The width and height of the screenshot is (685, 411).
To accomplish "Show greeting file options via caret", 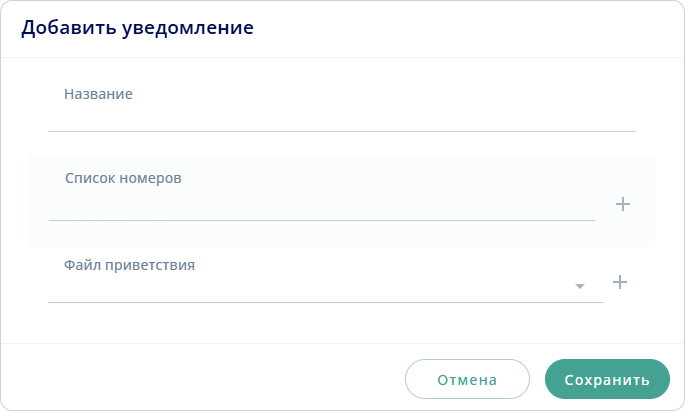I will [580, 287].
